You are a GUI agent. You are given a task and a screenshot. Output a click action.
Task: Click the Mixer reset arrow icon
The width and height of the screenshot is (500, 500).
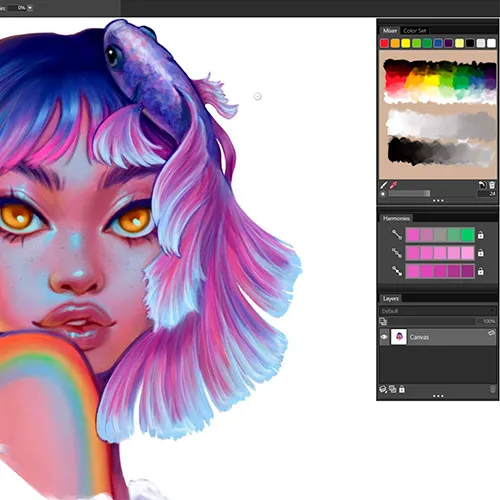coord(482,185)
